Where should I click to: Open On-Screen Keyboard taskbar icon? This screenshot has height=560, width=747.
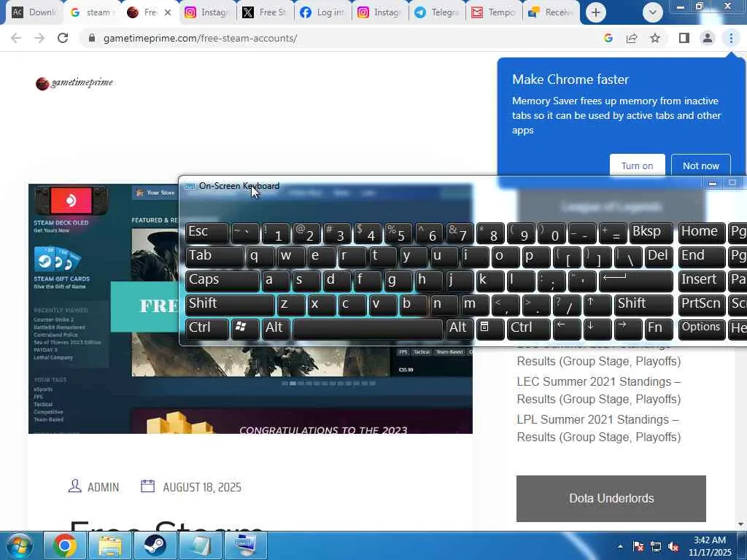click(246, 545)
